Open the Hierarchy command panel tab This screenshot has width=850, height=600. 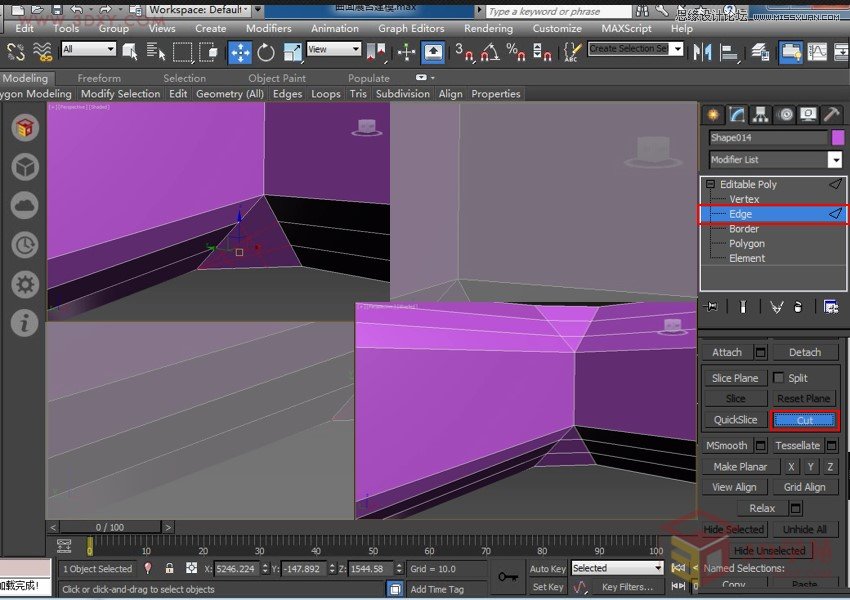point(761,114)
